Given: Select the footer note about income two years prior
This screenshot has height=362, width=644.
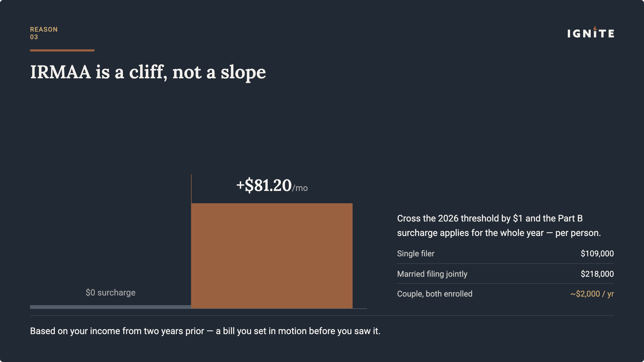Looking at the screenshot, I should point(205,331).
